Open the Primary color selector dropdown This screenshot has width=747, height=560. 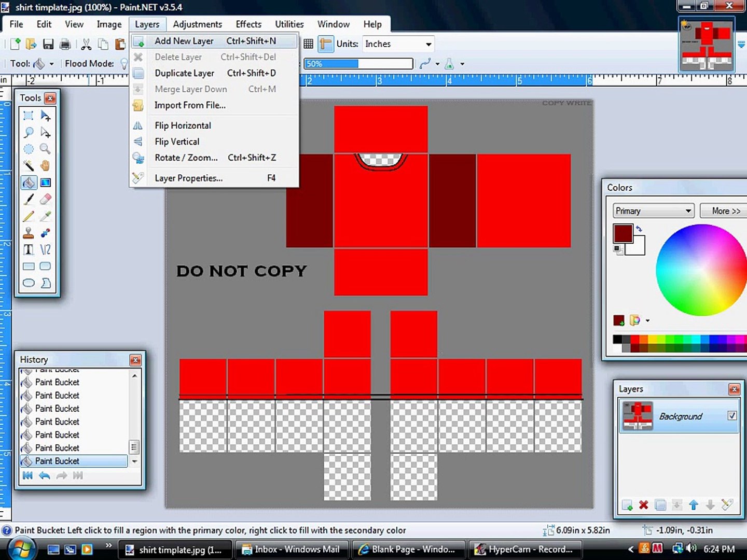click(x=654, y=211)
